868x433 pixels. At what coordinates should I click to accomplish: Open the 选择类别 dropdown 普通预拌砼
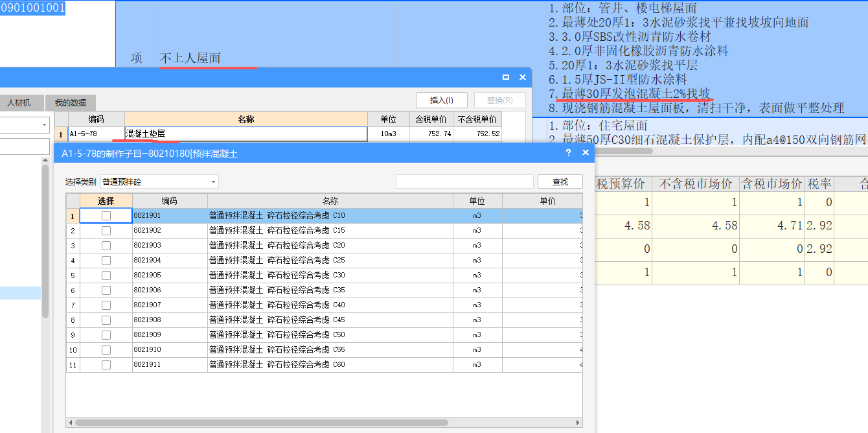click(x=159, y=182)
